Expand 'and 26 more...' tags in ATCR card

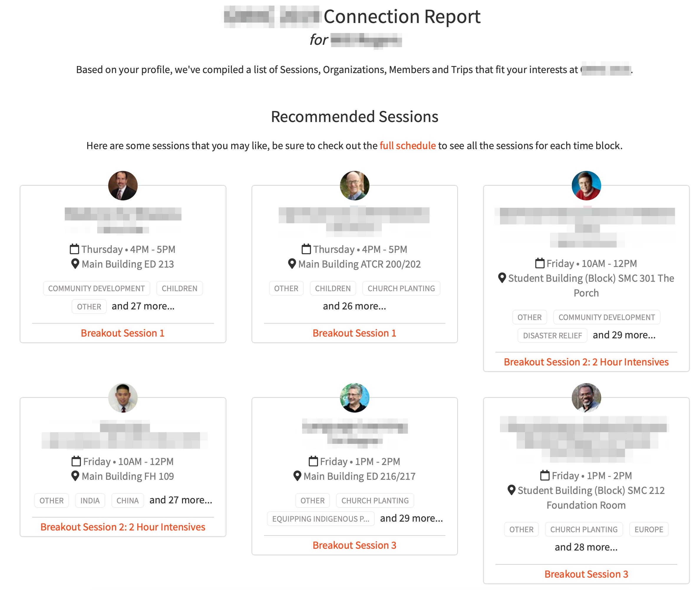click(354, 306)
